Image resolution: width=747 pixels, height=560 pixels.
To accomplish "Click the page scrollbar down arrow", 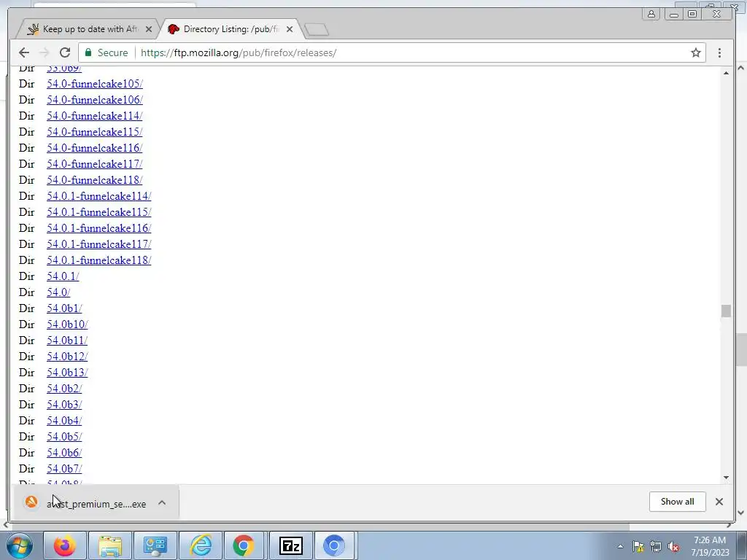I will [726, 477].
